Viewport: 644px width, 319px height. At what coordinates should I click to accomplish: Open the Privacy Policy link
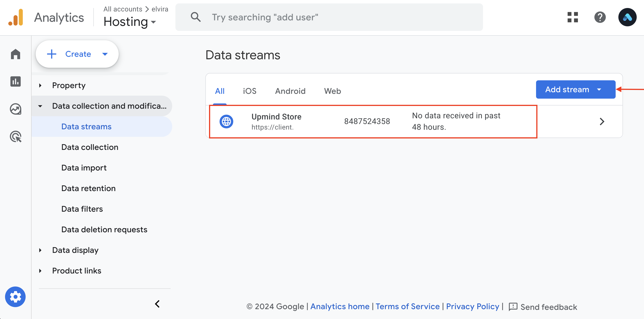pos(472,306)
